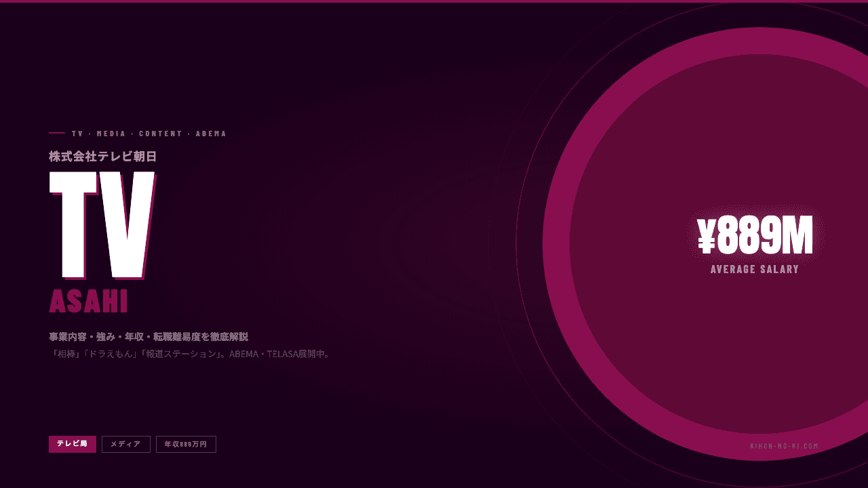Open the 年収889万円 tag
The height and width of the screenshot is (488, 868).
pyautogui.click(x=186, y=444)
